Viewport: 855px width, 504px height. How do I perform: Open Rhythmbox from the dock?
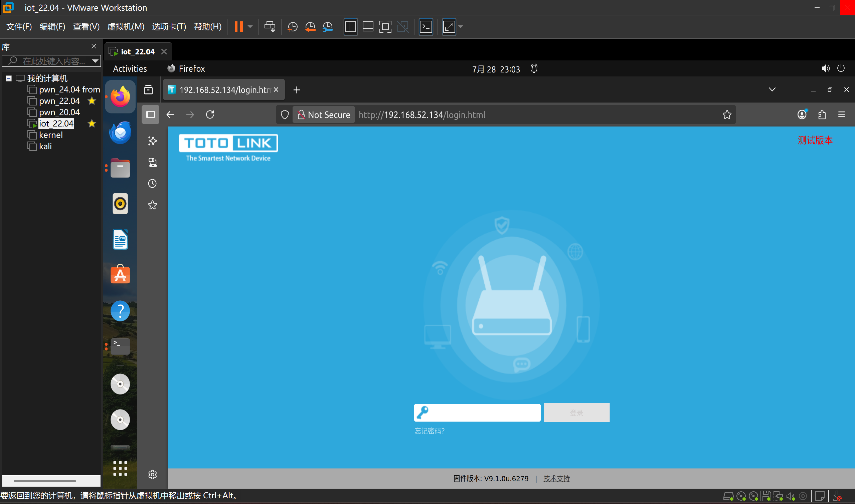120,204
